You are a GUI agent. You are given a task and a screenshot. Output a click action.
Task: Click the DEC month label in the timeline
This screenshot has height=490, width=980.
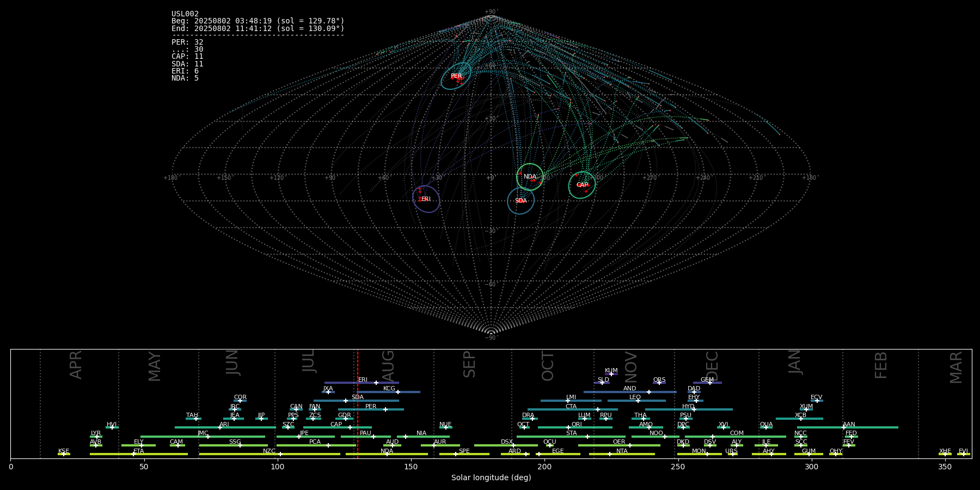712,365
